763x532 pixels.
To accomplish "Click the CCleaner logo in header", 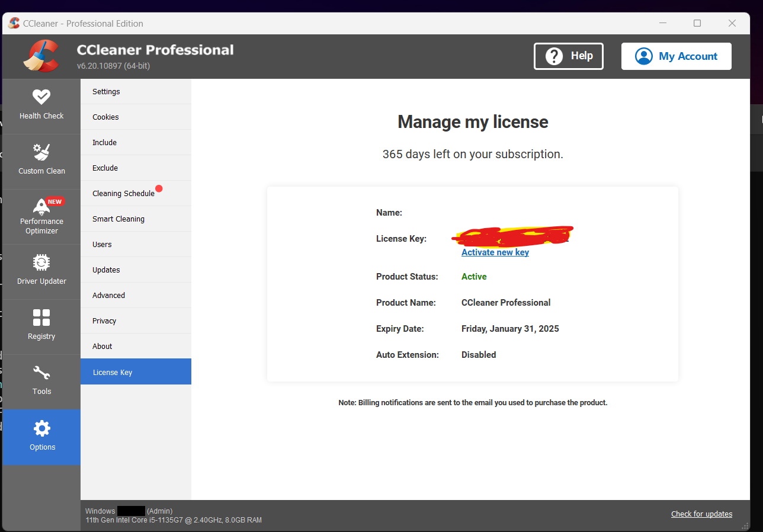I will (41, 56).
